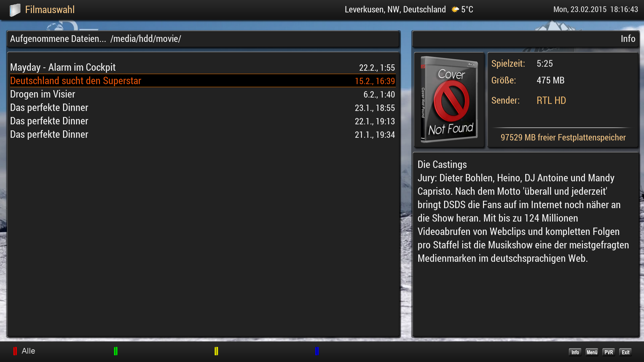Click the RTL HD sender label
Screen dimensions: 644x362
click(x=551, y=101)
